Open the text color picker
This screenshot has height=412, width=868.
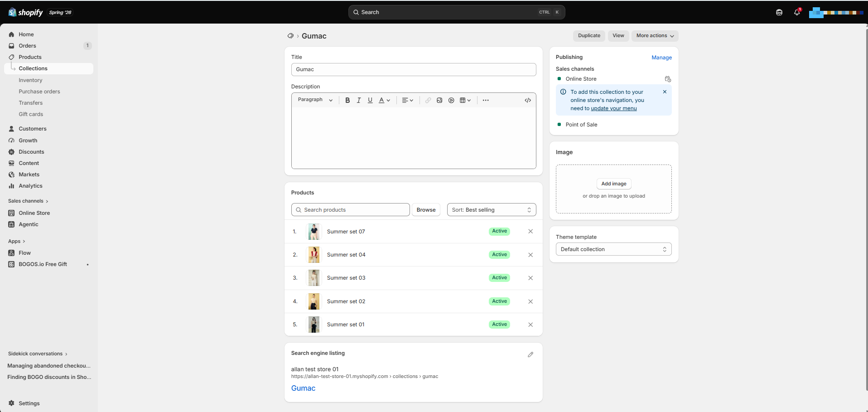(385, 100)
